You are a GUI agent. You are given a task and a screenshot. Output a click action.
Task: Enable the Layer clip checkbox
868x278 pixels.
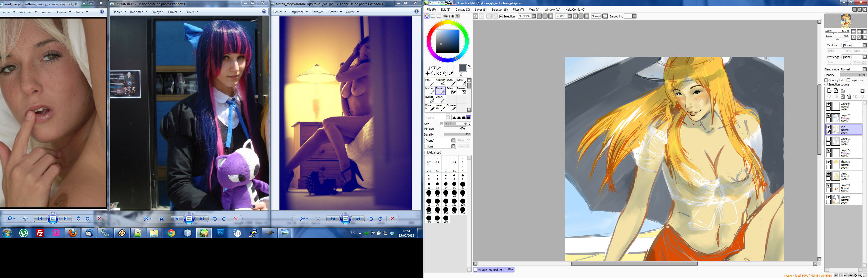848,80
